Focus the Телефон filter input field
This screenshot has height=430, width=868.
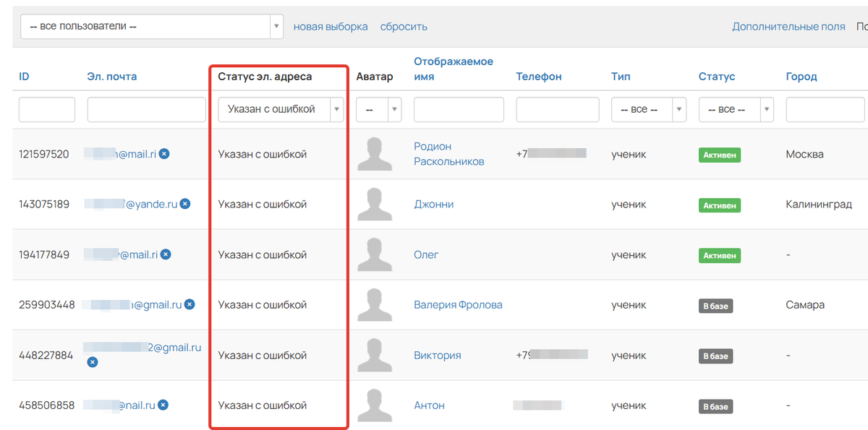pyautogui.click(x=557, y=110)
